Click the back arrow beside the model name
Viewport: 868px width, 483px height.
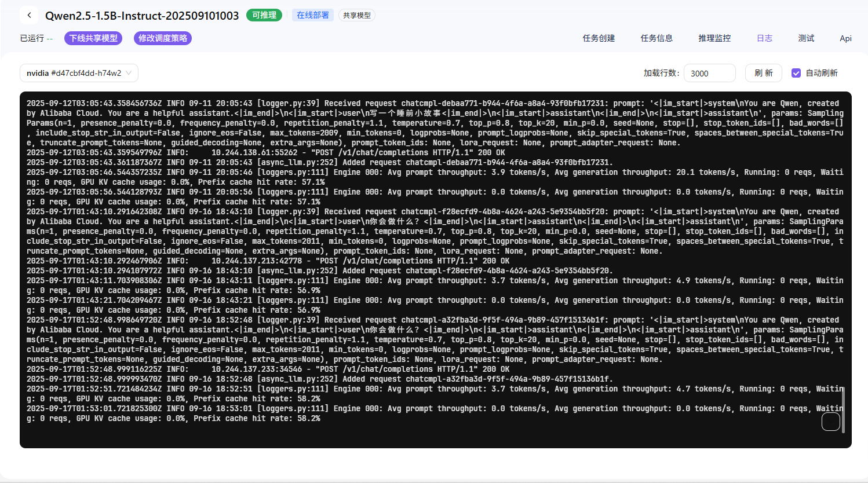click(29, 16)
